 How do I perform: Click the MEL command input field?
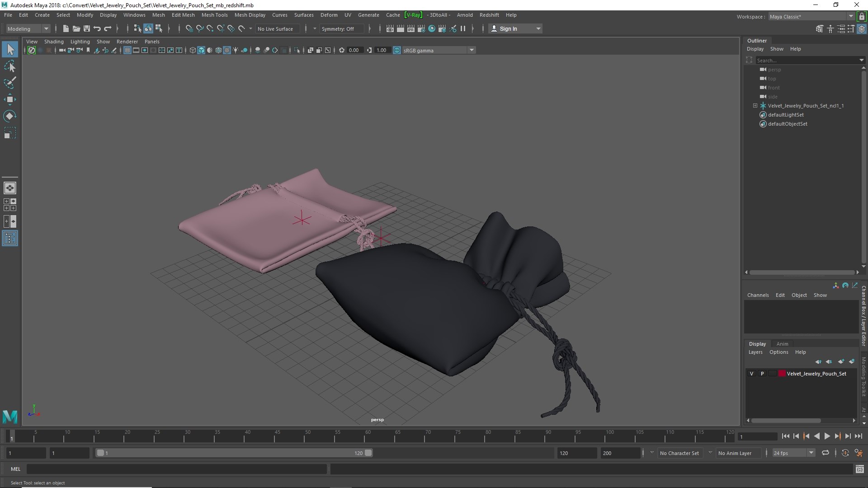[176, 469]
